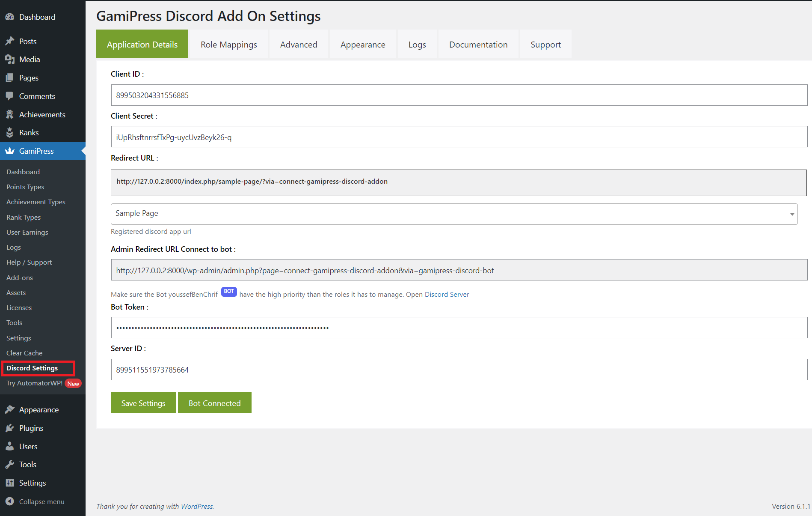This screenshot has height=516, width=812.
Task: Click the Collapse menu arrow icon
Action: click(x=9, y=501)
